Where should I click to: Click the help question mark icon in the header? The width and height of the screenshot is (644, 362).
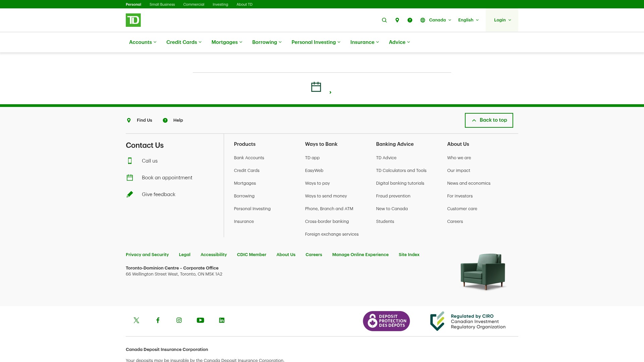point(410,20)
